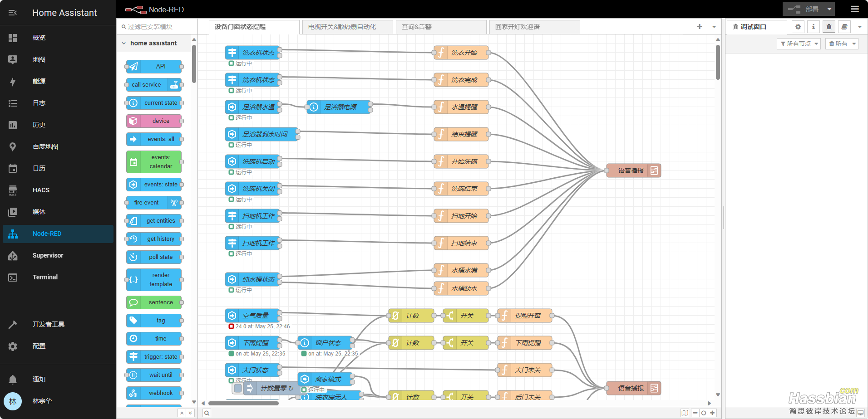Open the 日历 calendar icon

click(13, 168)
